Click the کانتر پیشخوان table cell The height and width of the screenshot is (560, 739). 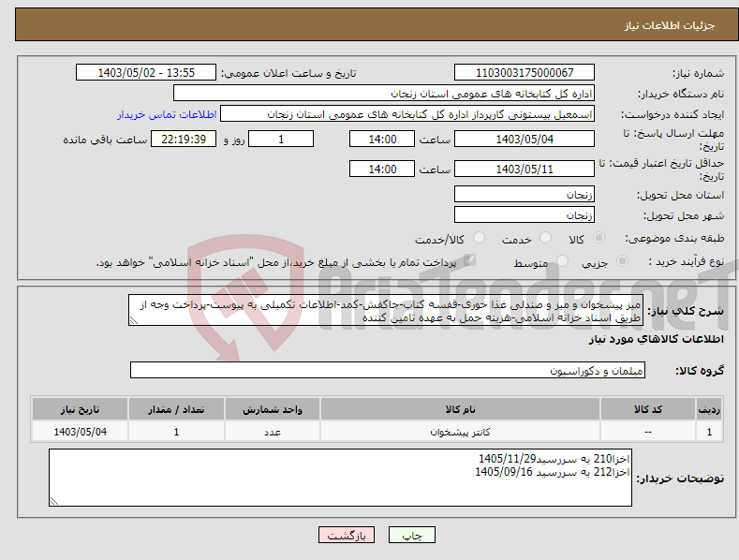(460, 432)
